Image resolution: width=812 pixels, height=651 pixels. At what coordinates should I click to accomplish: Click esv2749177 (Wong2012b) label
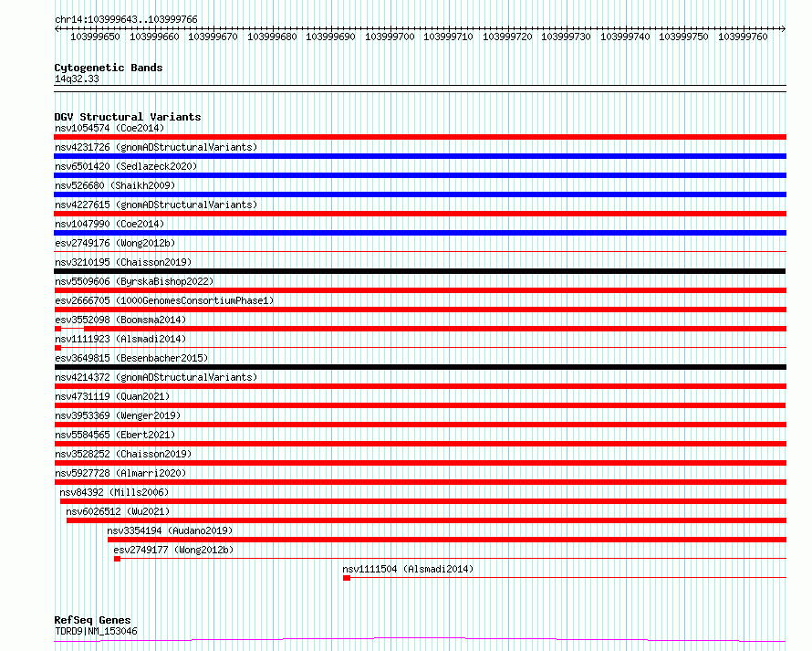173,550
